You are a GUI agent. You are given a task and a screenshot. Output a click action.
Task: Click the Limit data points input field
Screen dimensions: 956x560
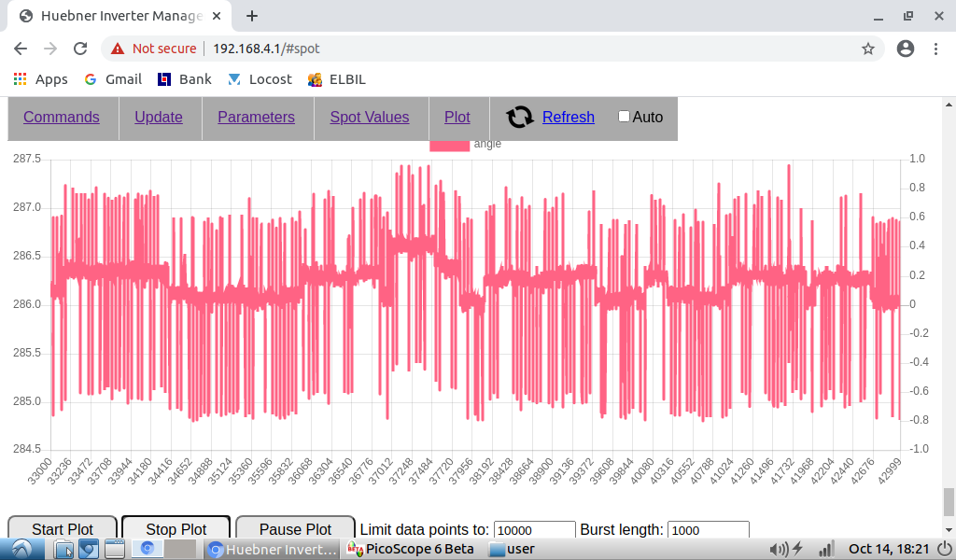(534, 530)
